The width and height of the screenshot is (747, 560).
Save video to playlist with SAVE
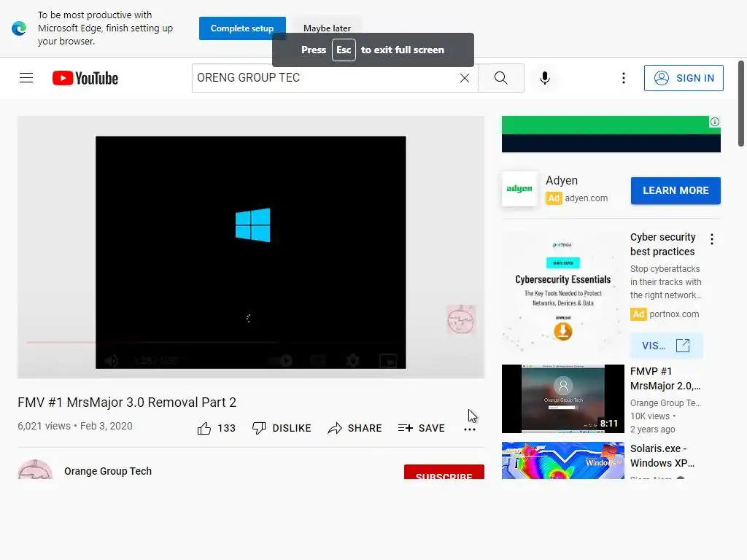click(x=421, y=428)
